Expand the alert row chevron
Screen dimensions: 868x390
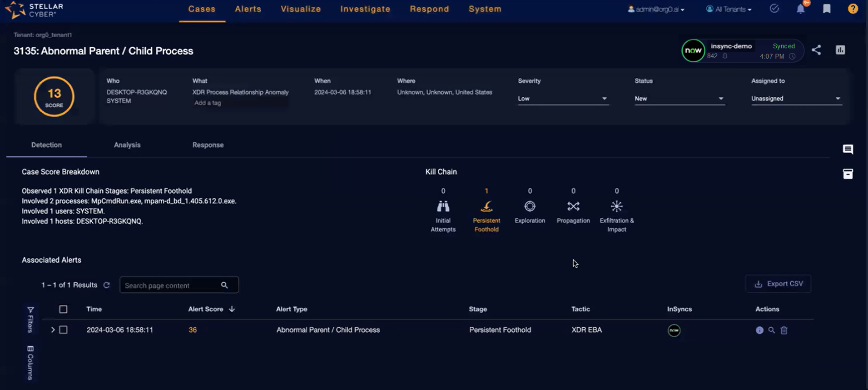(53, 330)
